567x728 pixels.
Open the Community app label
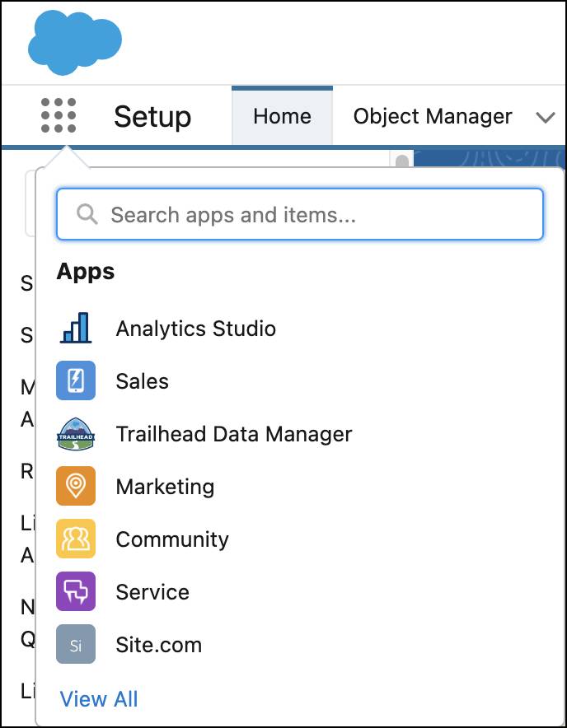172,539
